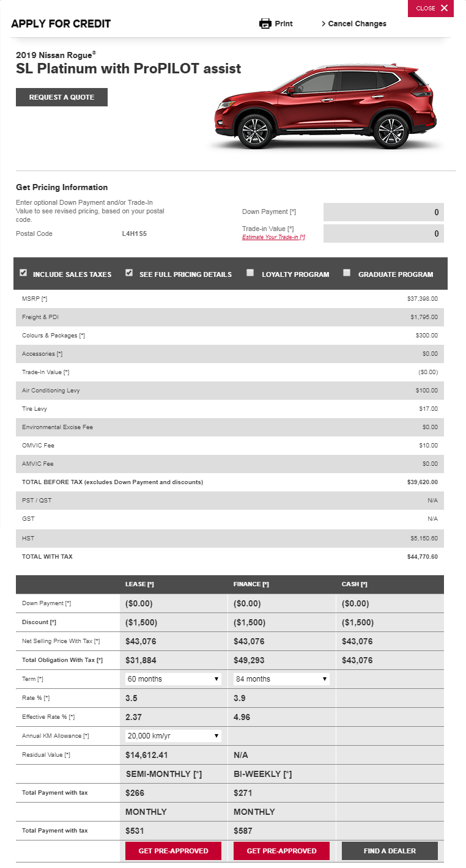466x868 pixels.
Task: Click the Close X icon
Action: tap(444, 9)
